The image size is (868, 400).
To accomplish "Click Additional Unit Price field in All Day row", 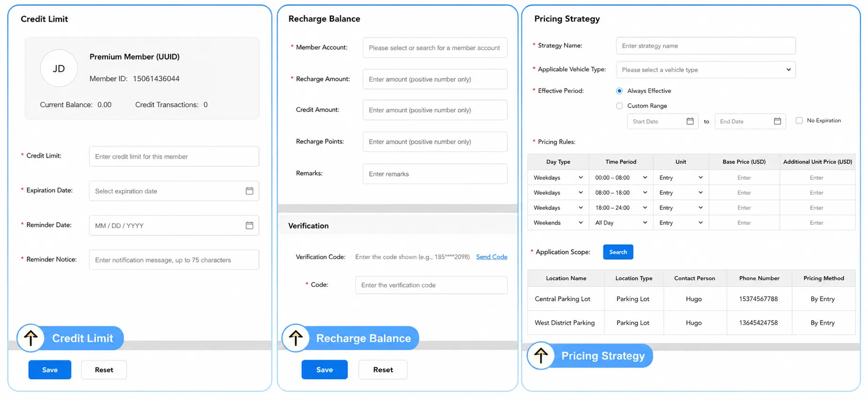I will [x=817, y=223].
